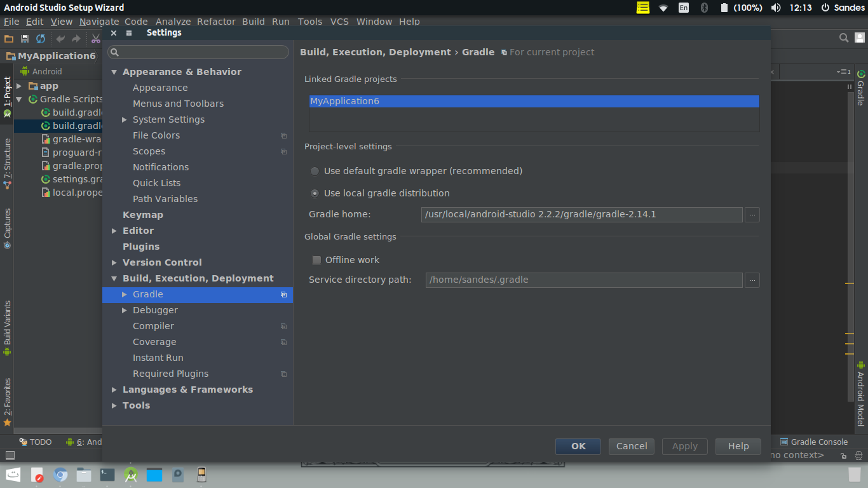Click the project-level marker beside Required Plugins
This screenshot has height=488, width=868.
tap(283, 374)
